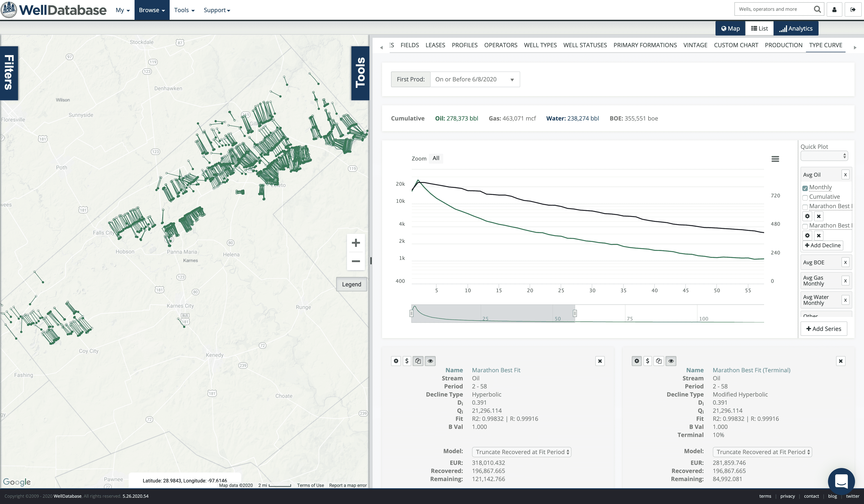The height and width of the screenshot is (504, 864).
Task: Open the user profile icon
Action: [x=835, y=10]
